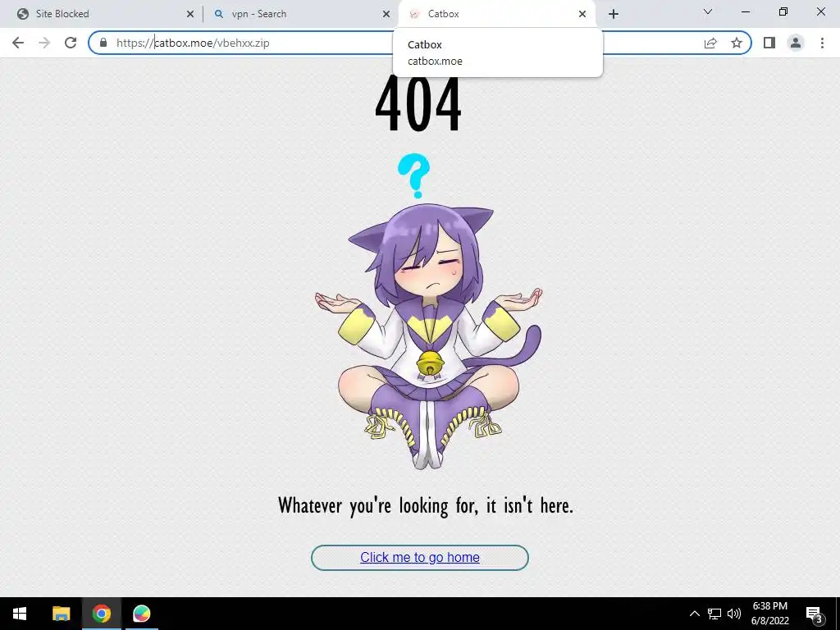This screenshot has height=630, width=840.
Task: Close the vpn - Search tab
Action: [386, 14]
